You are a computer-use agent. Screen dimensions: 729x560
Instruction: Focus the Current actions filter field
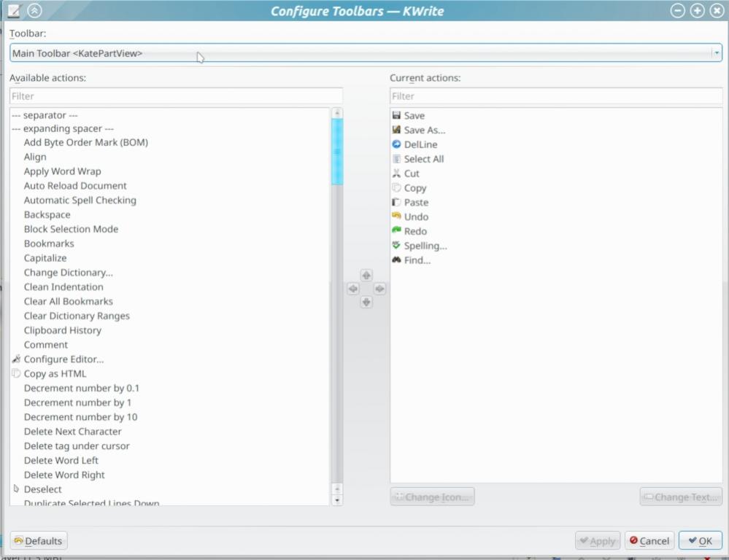[x=556, y=96]
